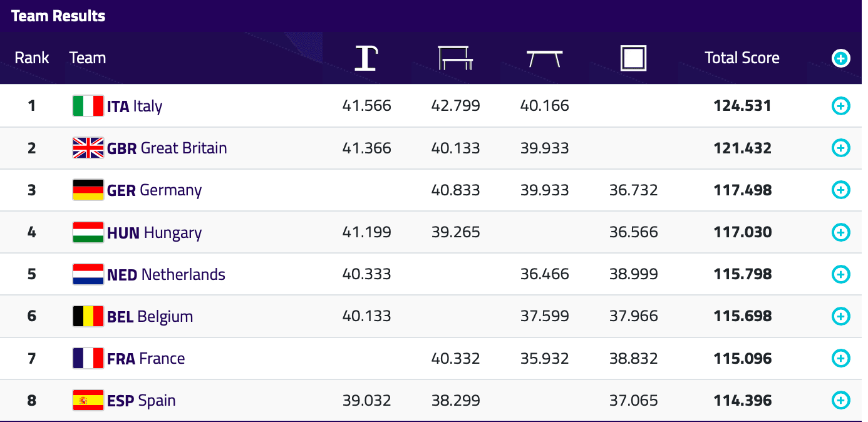Click the Team Results section title

[58, 16]
